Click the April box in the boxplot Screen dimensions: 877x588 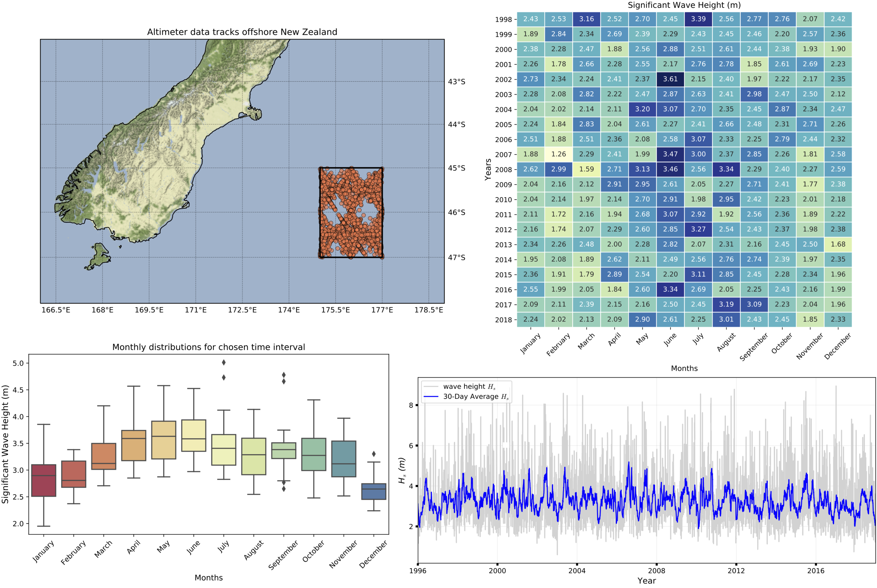(134, 445)
